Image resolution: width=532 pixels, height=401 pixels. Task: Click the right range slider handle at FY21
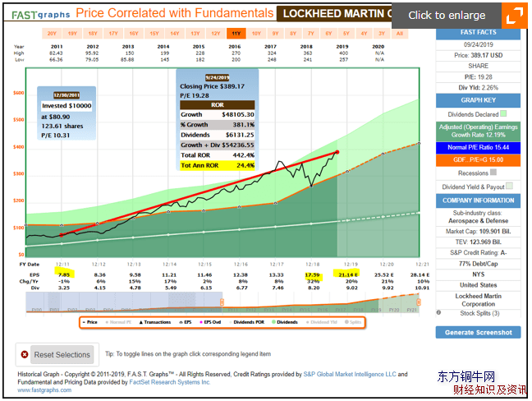tap(419, 302)
